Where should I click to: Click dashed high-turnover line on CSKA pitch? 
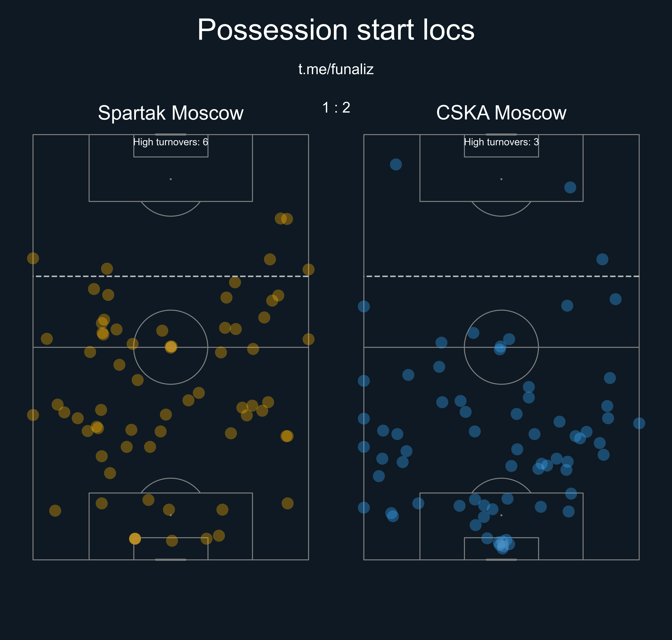point(501,276)
